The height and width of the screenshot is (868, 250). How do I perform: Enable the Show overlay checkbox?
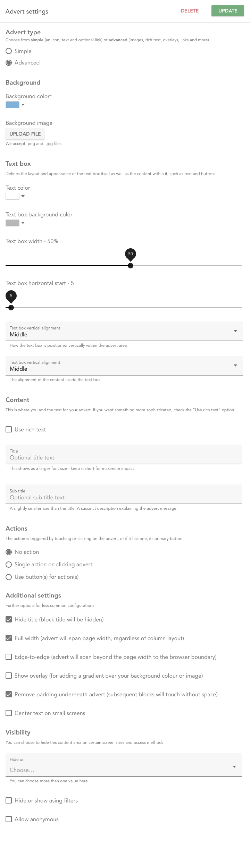(9, 676)
